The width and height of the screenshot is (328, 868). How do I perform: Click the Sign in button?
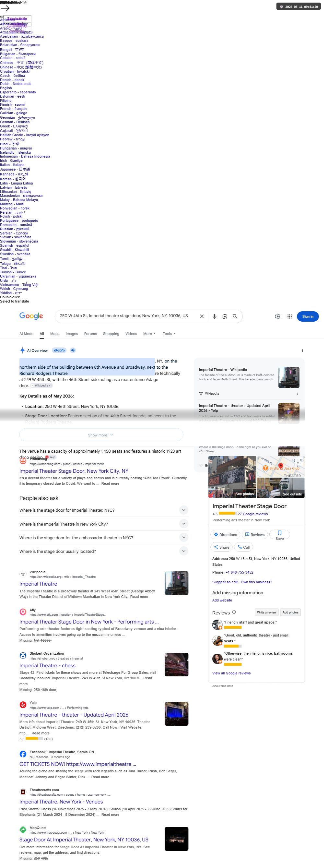point(311,320)
